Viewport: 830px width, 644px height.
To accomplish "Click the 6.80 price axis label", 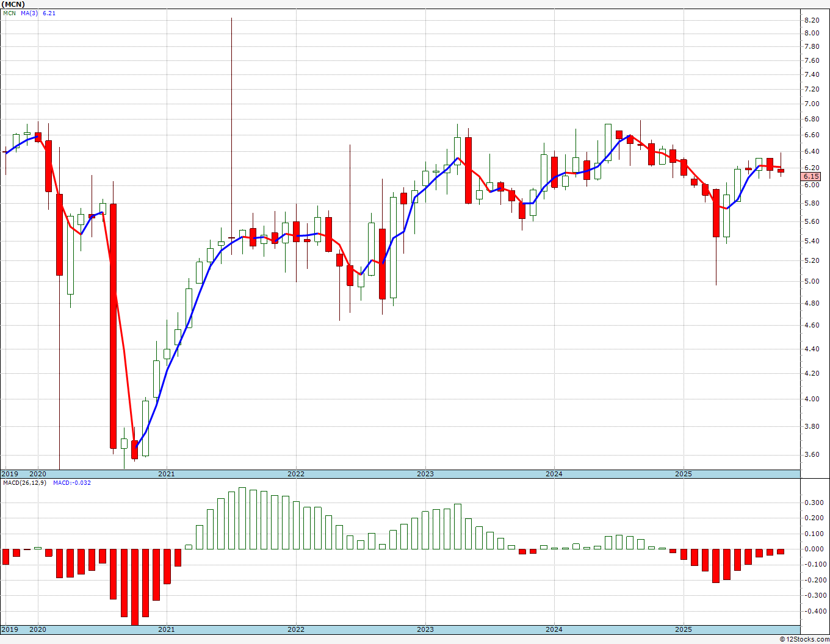I will pos(812,120).
